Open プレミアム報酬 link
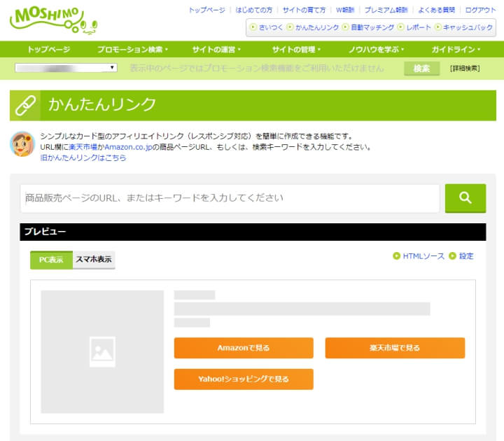504x441 pixels. tap(386, 10)
